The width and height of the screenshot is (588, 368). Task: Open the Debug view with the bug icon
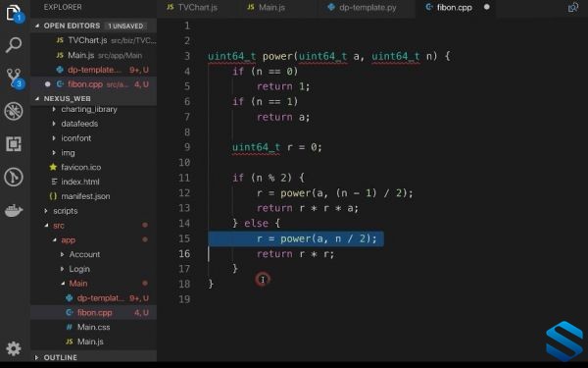point(14,111)
